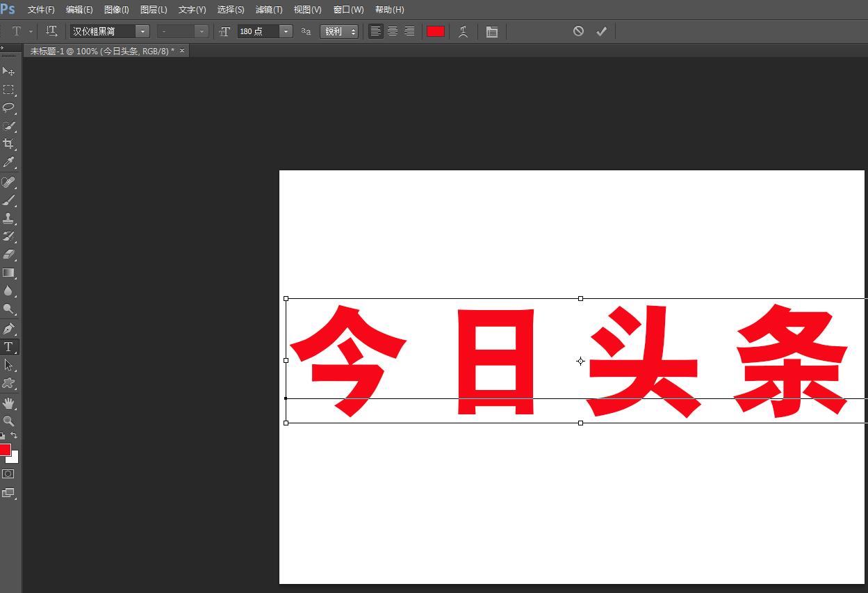Open the 窗口(W) menu
Image resolution: width=868 pixels, height=593 pixels.
pyautogui.click(x=348, y=10)
